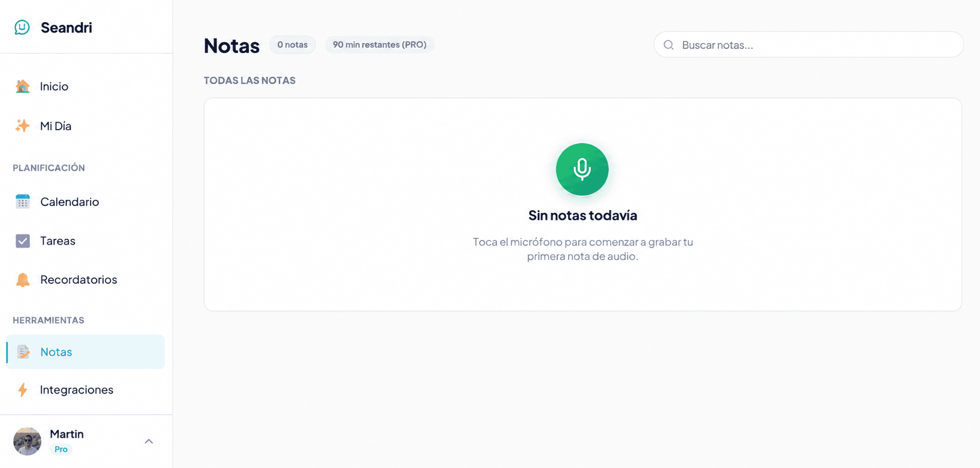Click the PLANIFICACIÓN section header
The width and height of the screenshot is (980, 468).
click(49, 168)
